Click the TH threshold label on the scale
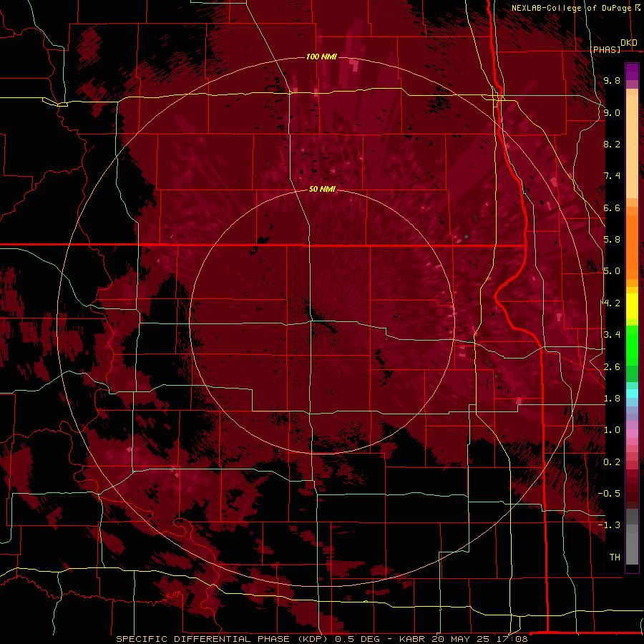This screenshot has width=644, height=644. click(615, 557)
